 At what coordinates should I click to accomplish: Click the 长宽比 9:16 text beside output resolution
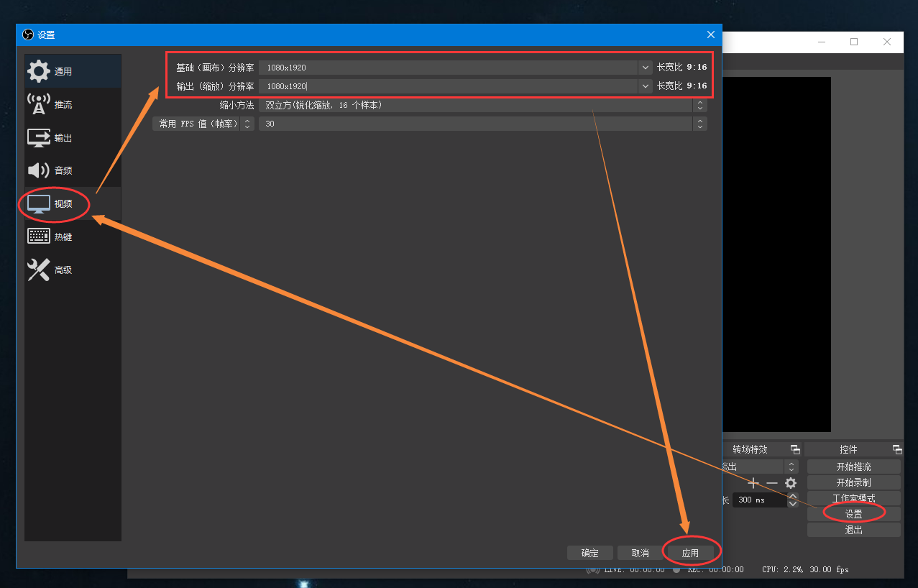click(681, 86)
